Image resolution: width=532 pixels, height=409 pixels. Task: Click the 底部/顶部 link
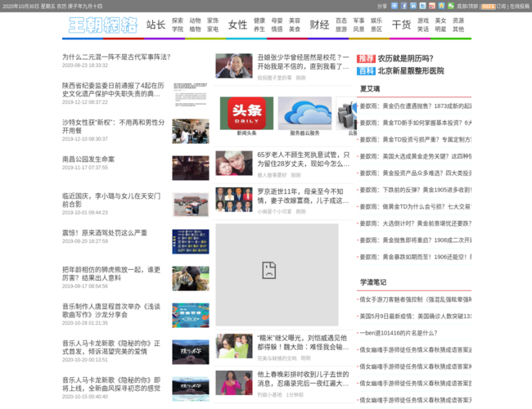467,7
